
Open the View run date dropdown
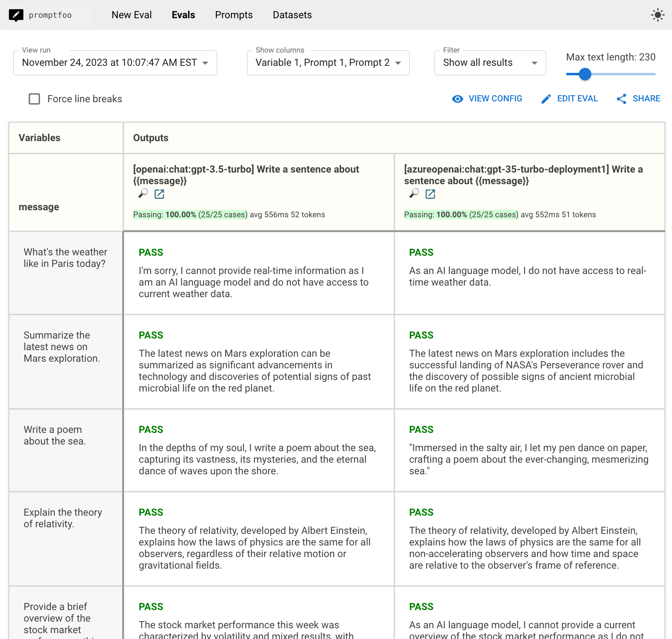(x=115, y=63)
